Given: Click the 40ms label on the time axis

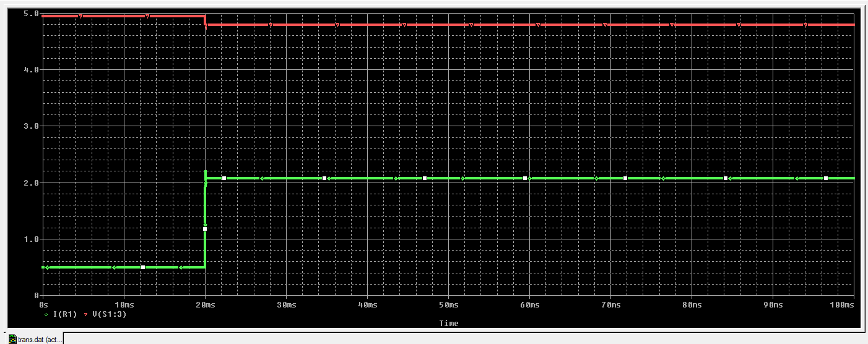Looking at the screenshot, I should [367, 306].
